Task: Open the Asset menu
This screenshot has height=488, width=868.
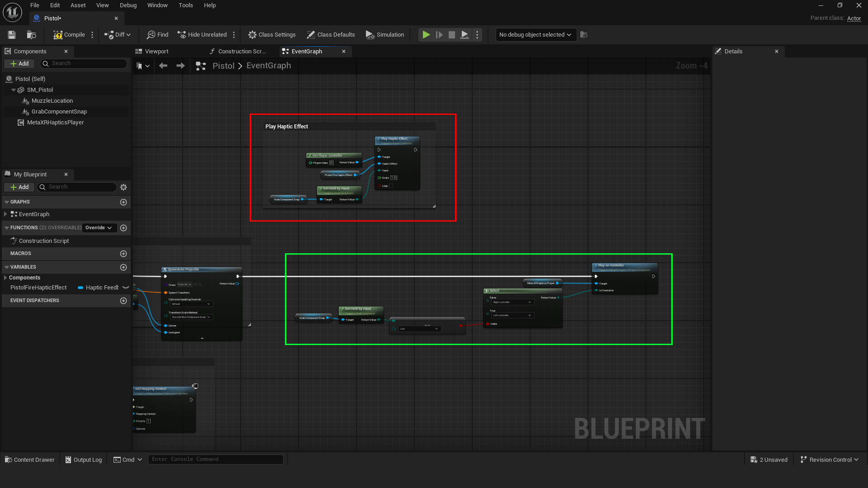Action: point(78,5)
